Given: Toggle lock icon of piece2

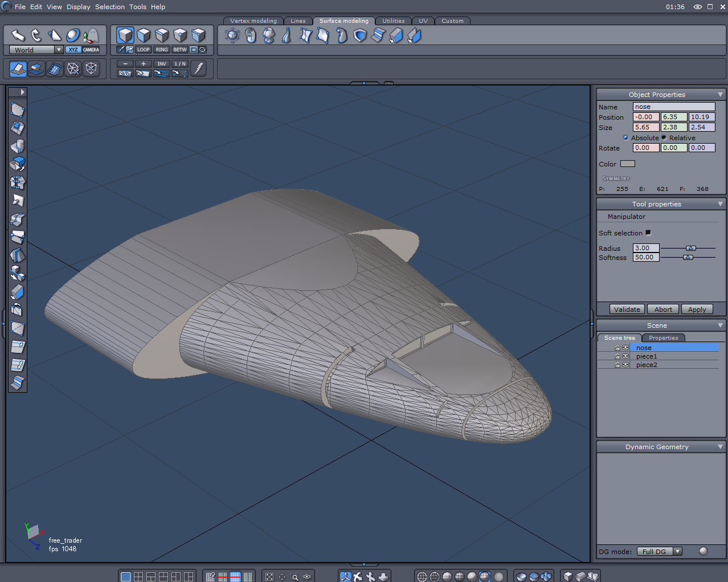Looking at the screenshot, I should click(617, 365).
